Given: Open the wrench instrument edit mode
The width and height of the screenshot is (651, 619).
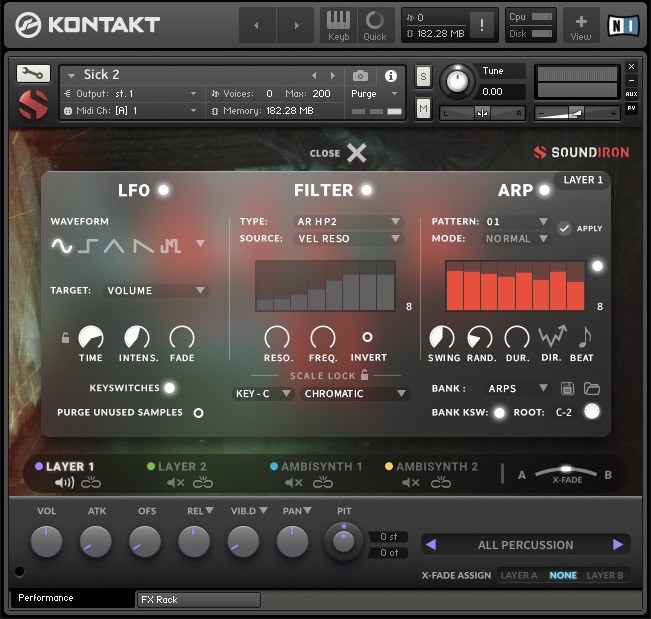Looking at the screenshot, I should click(x=33, y=74).
